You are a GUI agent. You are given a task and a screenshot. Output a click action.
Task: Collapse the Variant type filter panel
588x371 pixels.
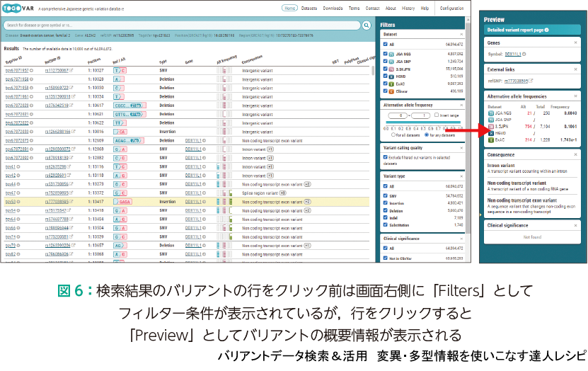(461, 176)
